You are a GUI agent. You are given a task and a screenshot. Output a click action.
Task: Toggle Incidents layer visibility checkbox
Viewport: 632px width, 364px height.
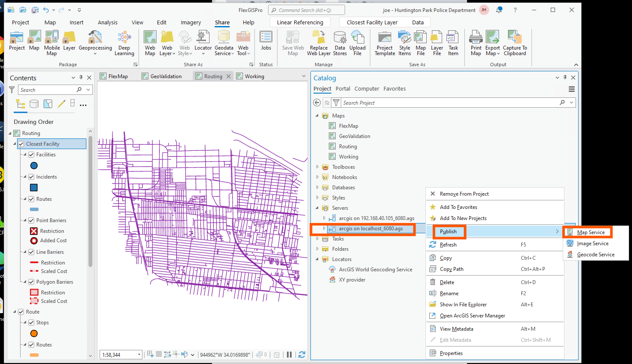[31, 177]
